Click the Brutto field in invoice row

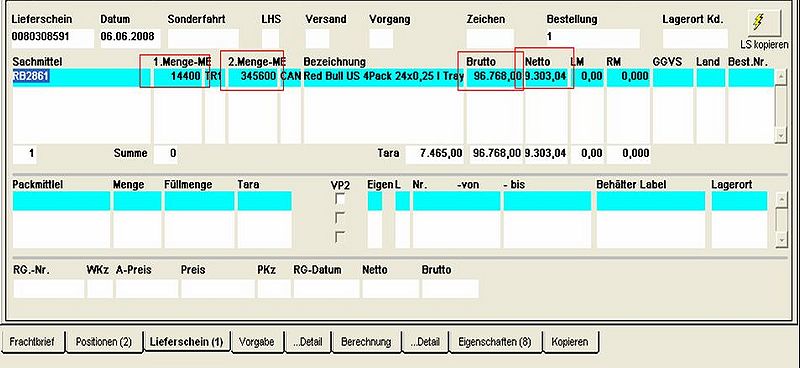[450, 289]
